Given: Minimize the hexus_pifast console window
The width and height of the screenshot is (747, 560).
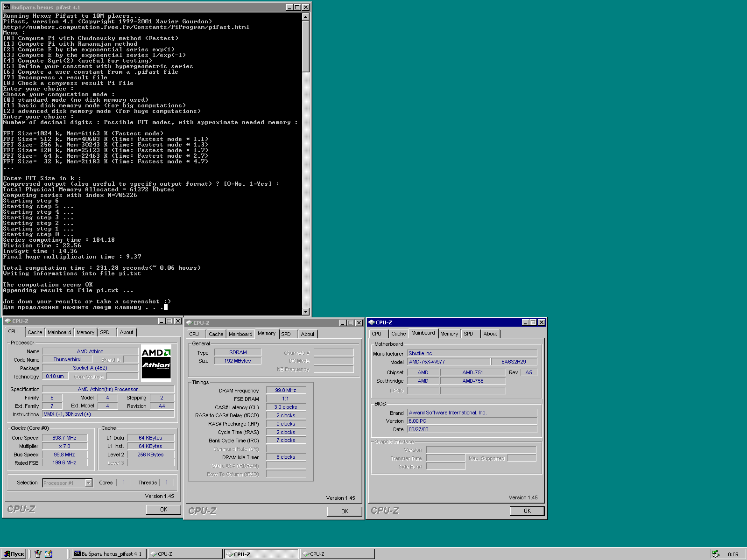Looking at the screenshot, I should tap(289, 7).
